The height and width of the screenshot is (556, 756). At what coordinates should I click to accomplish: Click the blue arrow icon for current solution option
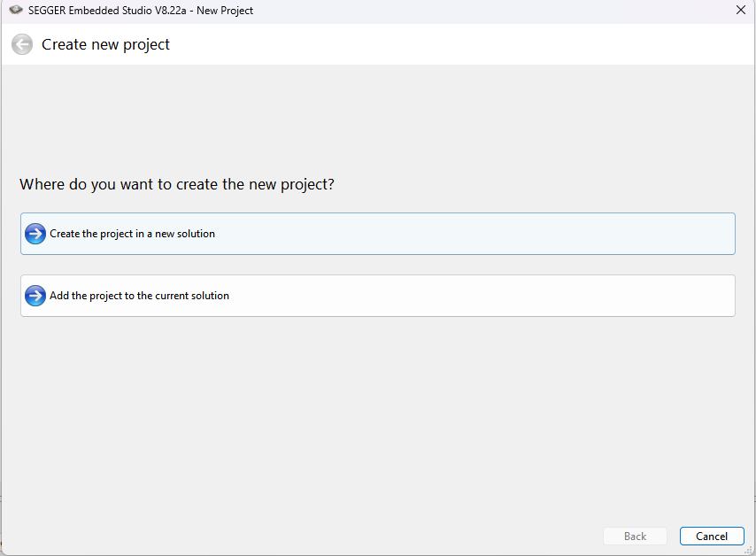pos(35,296)
